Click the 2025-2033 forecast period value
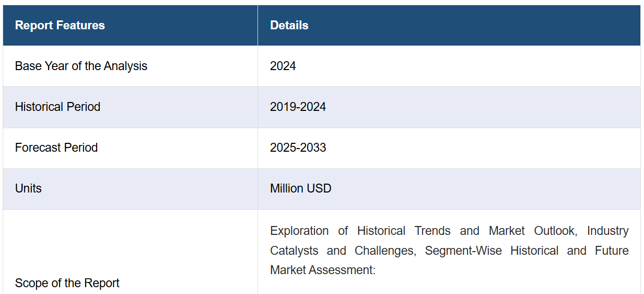Image resolution: width=644 pixels, height=294 pixels. pyautogui.click(x=298, y=148)
